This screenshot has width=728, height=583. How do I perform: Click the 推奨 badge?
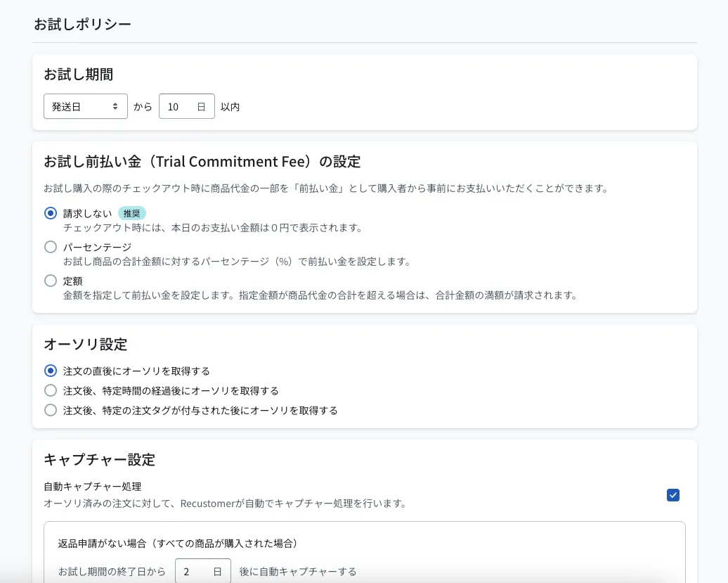[x=132, y=213]
